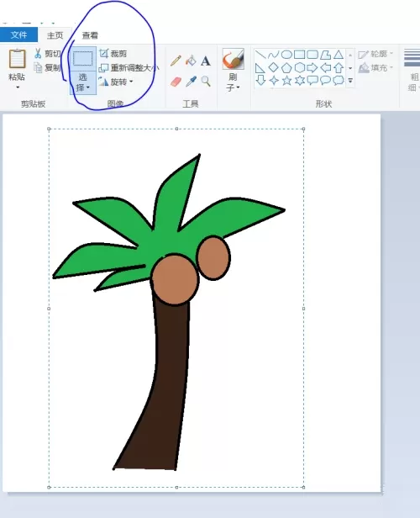This screenshot has width=420, height=518.
Task: Click the 粘贴 paste clipboard icon
Action: [17, 59]
